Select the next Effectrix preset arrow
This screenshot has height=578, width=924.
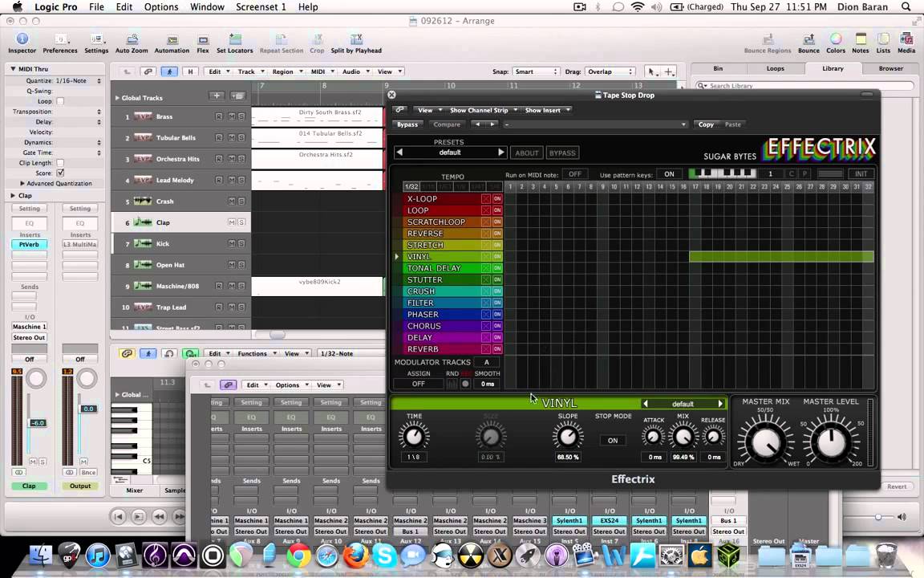pos(500,153)
